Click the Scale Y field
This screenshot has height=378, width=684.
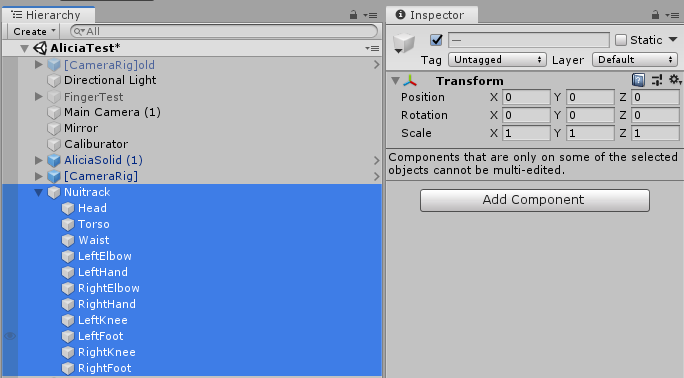[590, 133]
